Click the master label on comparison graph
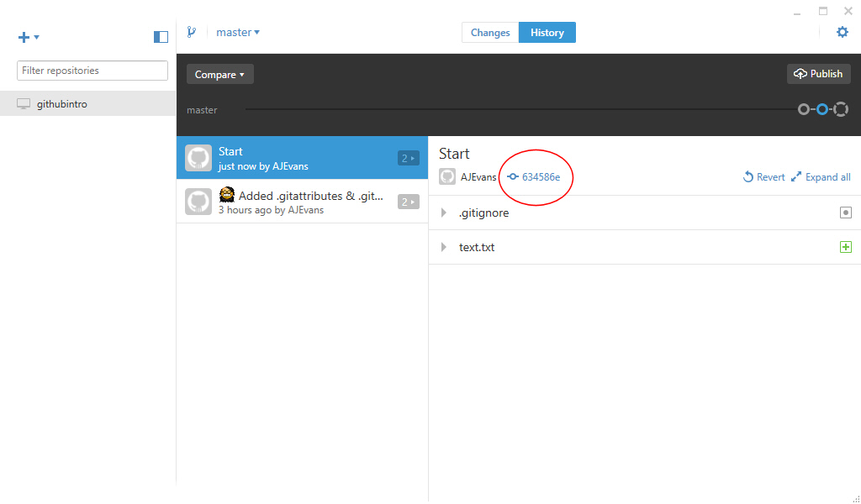The image size is (861, 504). [202, 110]
